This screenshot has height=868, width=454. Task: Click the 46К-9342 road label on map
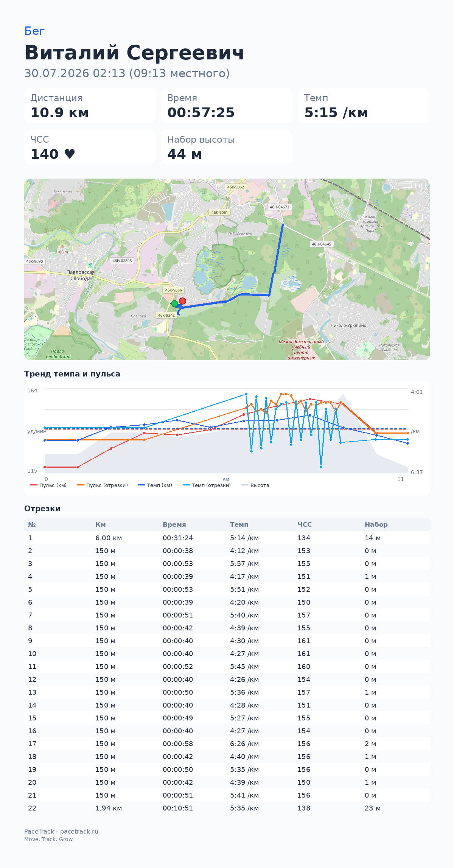pyautogui.click(x=166, y=315)
